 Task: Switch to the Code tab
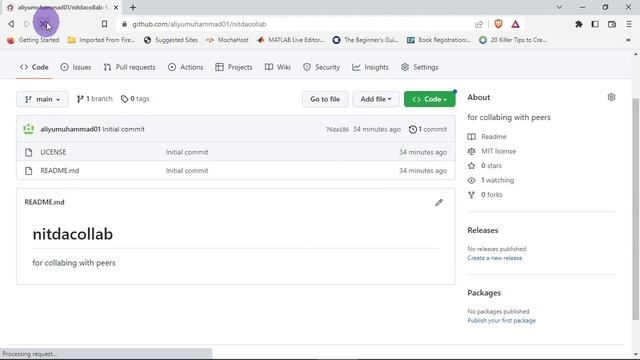tap(34, 67)
